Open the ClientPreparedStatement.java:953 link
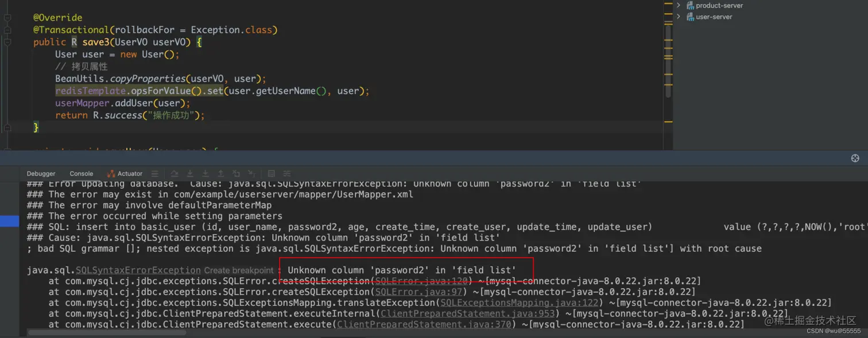This screenshot has width=868, height=338. 468,314
